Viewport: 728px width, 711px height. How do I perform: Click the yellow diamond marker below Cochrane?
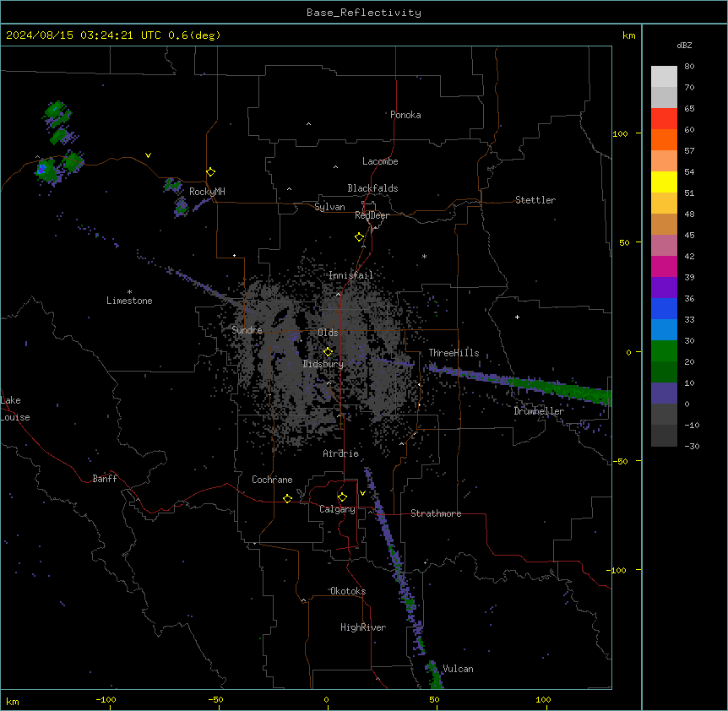[287, 498]
